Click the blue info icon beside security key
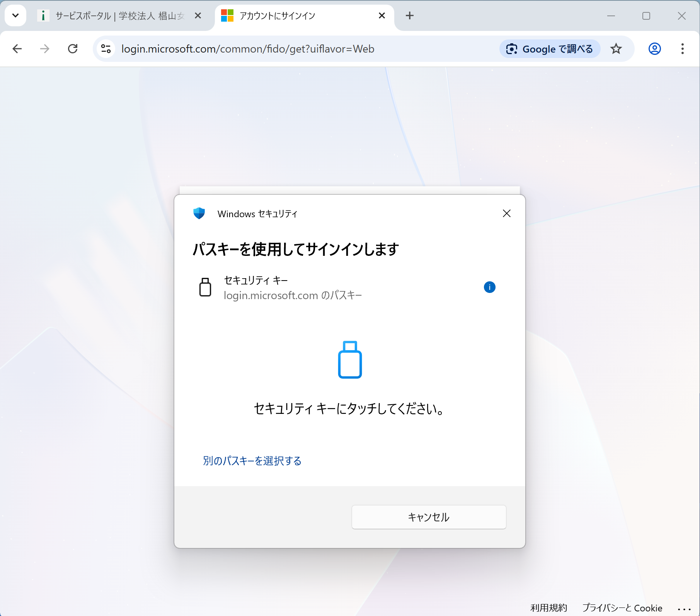 489,287
